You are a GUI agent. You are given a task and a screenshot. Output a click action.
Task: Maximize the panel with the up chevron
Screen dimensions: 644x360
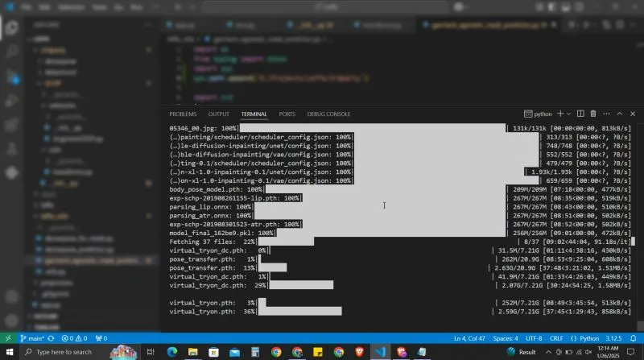(x=620, y=114)
